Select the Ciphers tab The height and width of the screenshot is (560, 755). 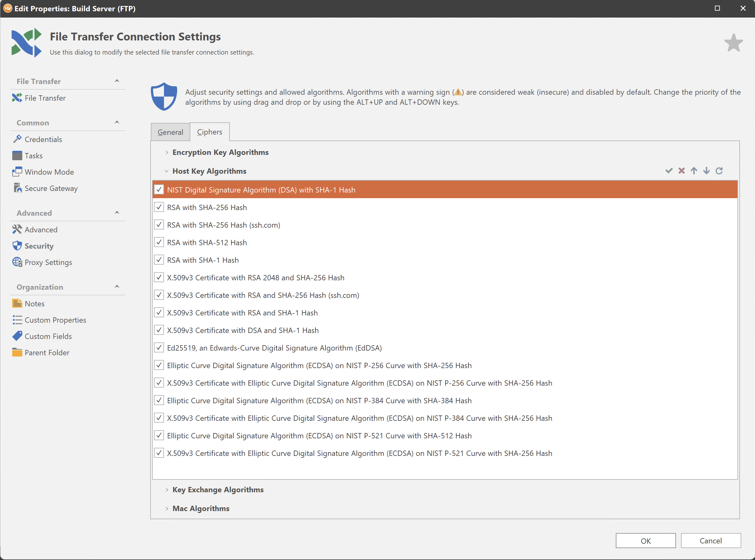pos(209,132)
